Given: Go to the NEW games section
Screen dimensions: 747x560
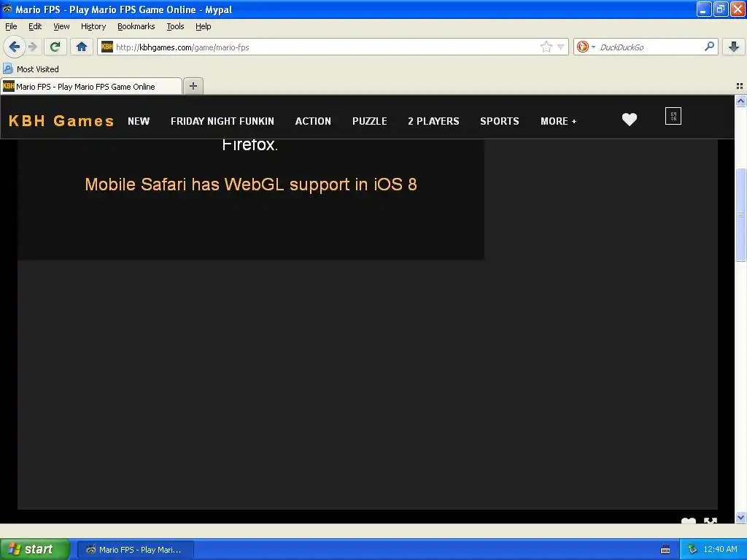Looking at the screenshot, I should 139,121.
